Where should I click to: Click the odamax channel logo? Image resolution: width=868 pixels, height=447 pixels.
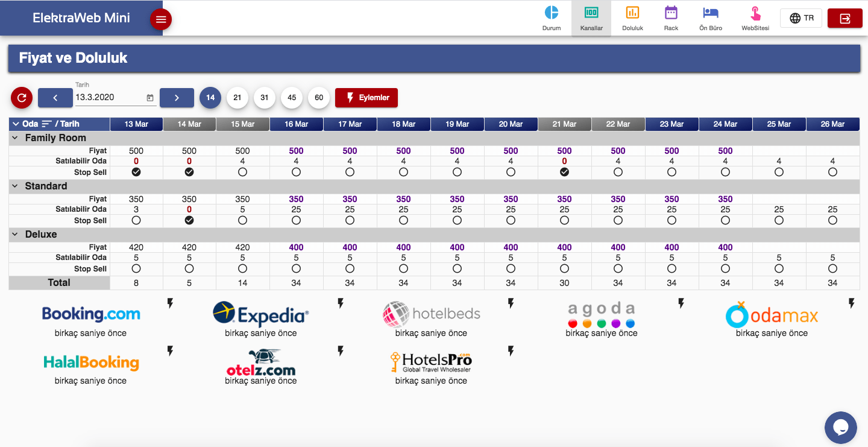point(772,314)
